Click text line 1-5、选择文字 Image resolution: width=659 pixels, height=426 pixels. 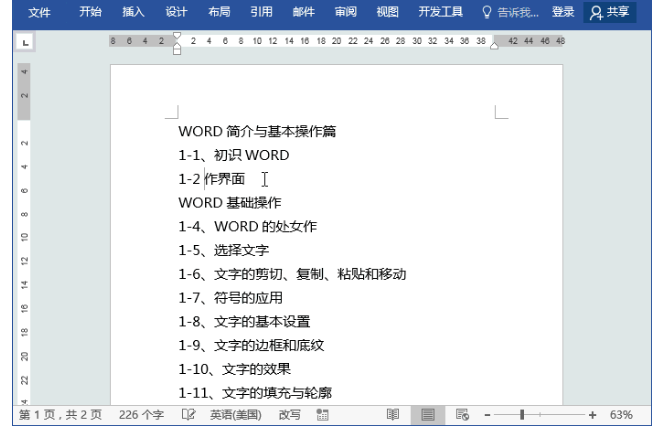tap(224, 250)
